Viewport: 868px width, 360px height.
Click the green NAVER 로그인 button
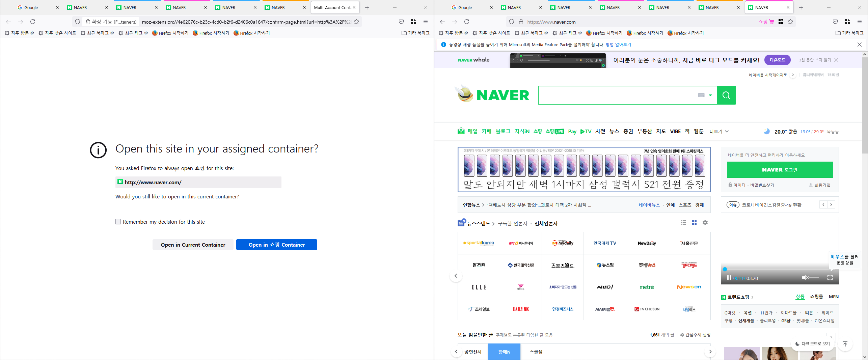[780, 169]
